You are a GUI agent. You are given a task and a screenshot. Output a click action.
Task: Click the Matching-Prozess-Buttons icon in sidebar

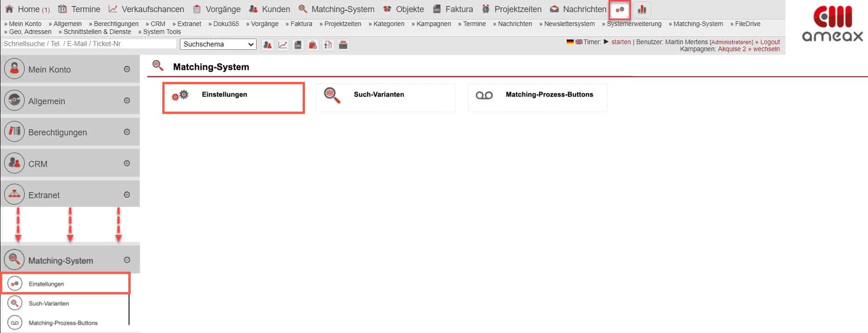[x=15, y=323]
